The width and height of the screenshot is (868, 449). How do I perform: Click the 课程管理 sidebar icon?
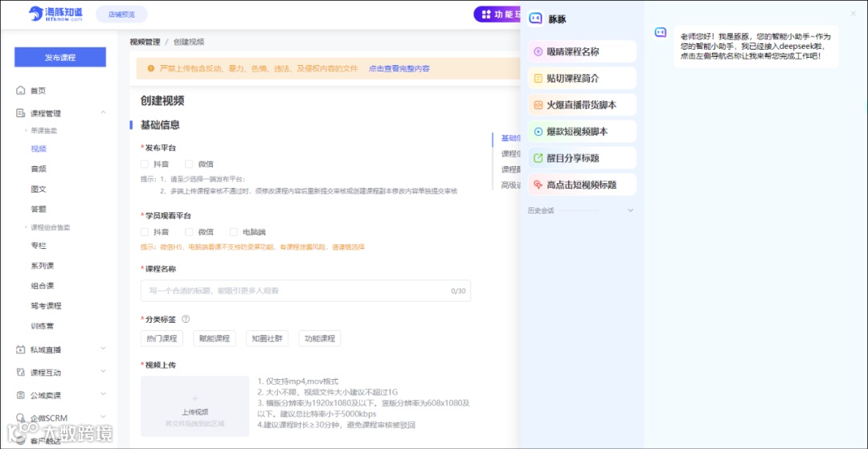(x=20, y=113)
